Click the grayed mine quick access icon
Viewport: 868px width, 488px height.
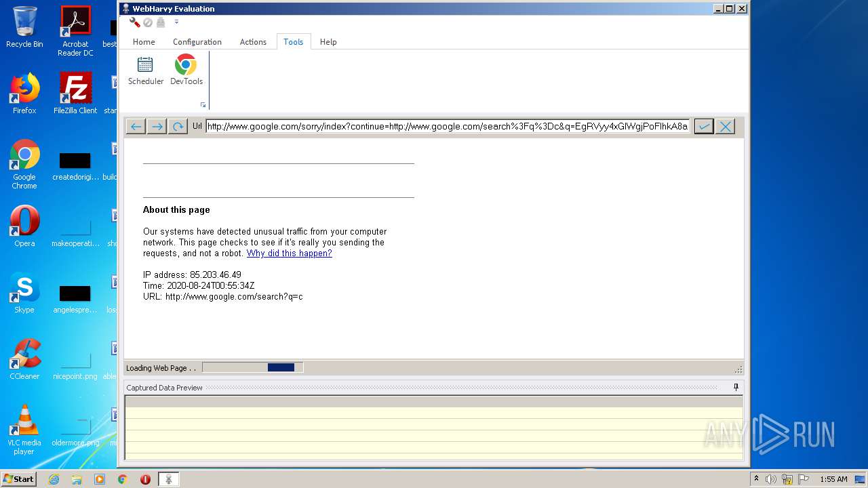(161, 22)
